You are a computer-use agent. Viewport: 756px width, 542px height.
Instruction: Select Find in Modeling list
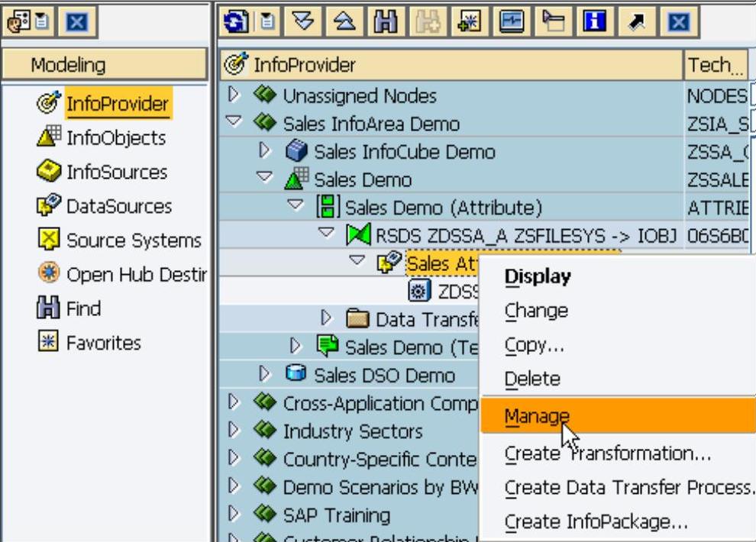point(83,308)
